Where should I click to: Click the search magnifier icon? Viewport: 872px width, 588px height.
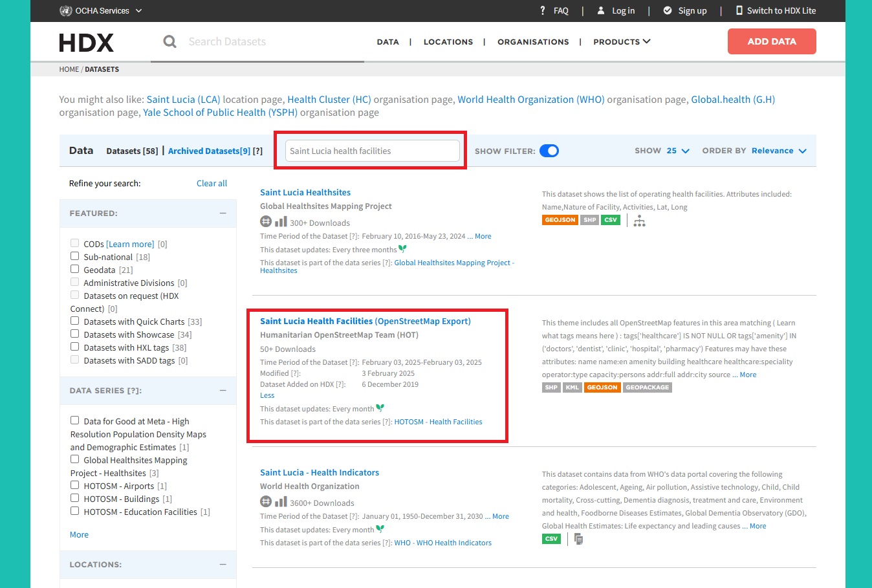[169, 41]
